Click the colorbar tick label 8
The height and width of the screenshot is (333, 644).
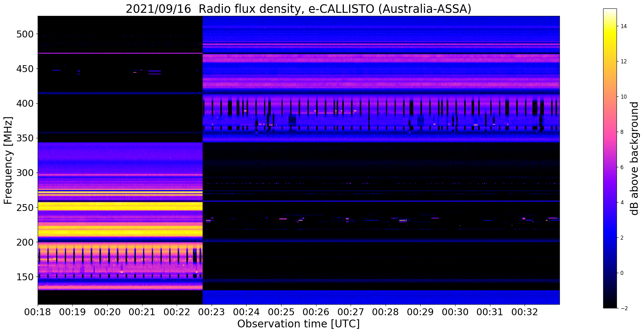coord(622,132)
